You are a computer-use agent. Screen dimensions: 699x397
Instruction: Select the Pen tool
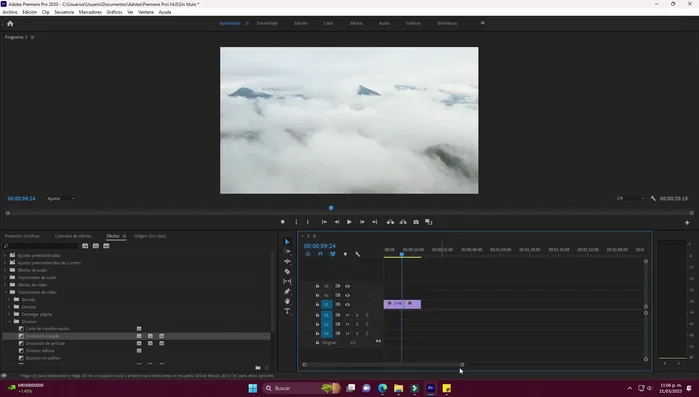287,291
